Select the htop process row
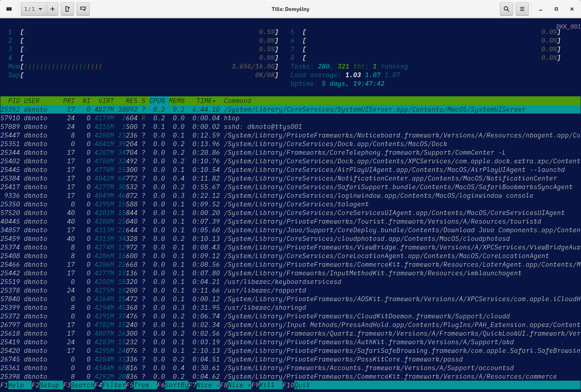Screen dimensions: 581x392 point(290,118)
